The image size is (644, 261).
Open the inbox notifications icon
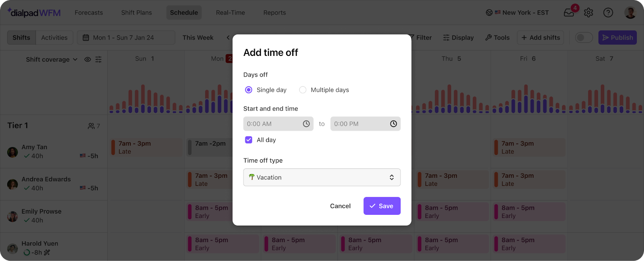pos(569,12)
